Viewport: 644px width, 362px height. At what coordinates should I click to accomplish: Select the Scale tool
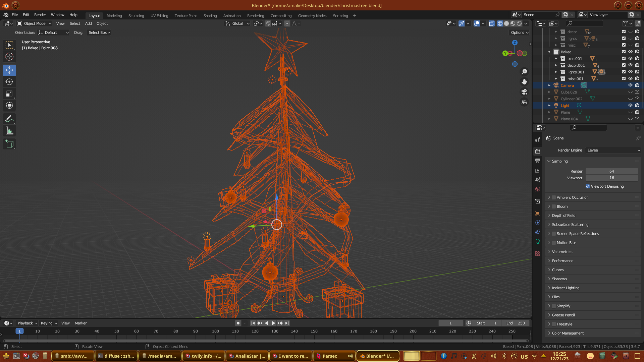[9, 94]
